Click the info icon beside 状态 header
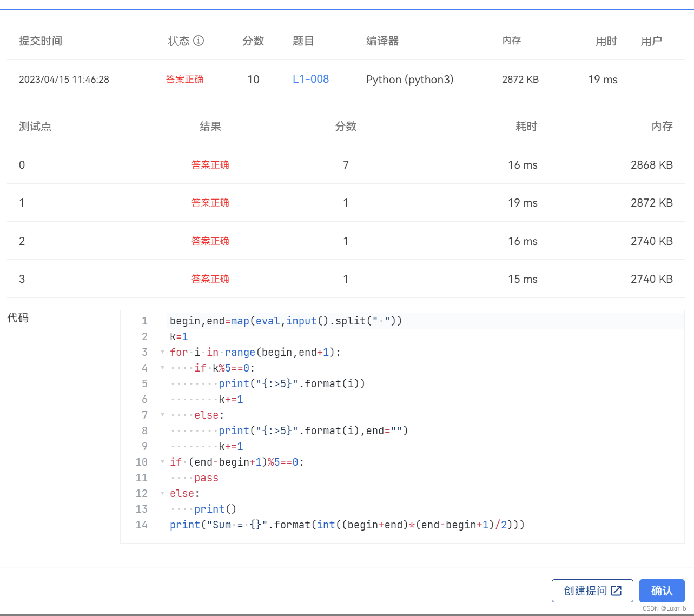The width and height of the screenshot is (694, 616). coord(199,41)
